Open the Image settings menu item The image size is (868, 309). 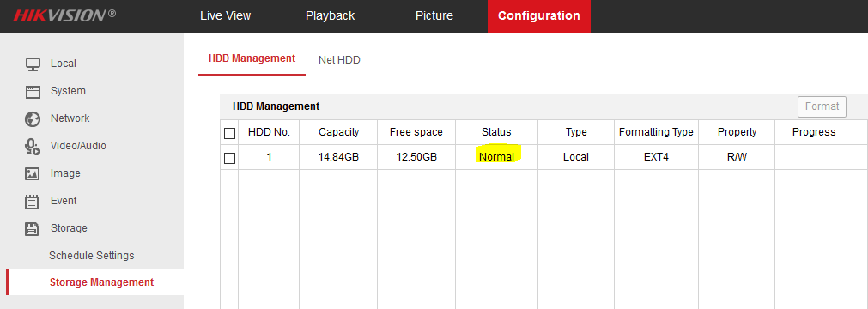pos(65,173)
